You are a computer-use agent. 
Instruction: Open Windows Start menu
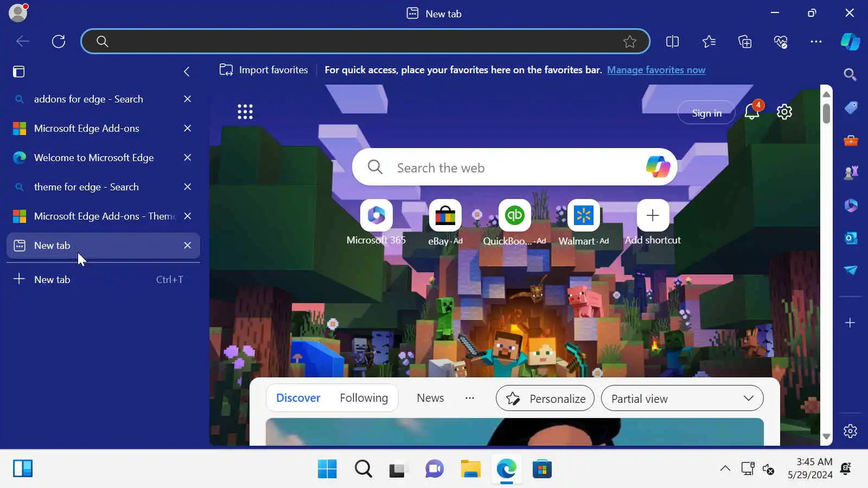coord(327,469)
